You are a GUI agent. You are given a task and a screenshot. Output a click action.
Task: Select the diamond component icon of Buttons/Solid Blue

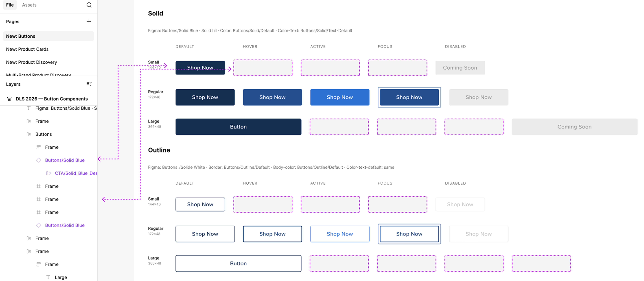tap(39, 160)
